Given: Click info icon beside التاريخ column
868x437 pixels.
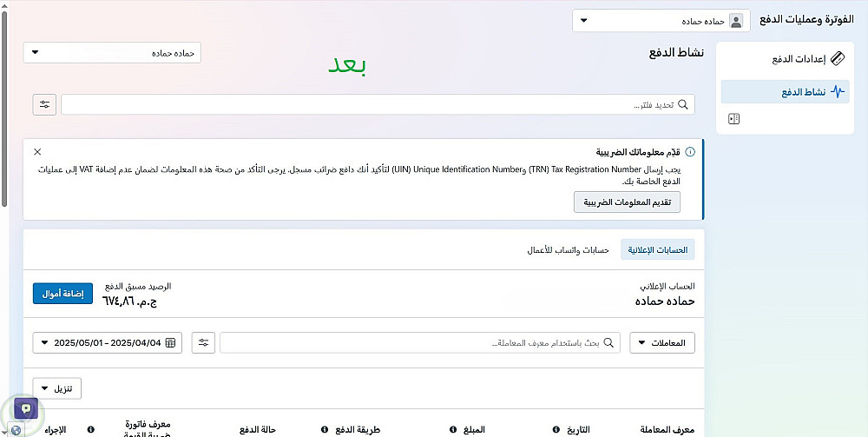Looking at the screenshot, I should click(x=556, y=430).
